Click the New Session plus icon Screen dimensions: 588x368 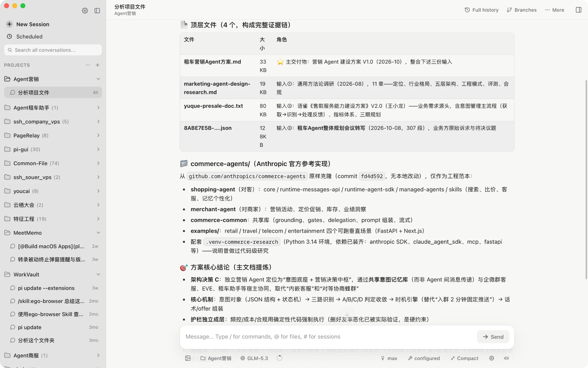tap(9, 24)
